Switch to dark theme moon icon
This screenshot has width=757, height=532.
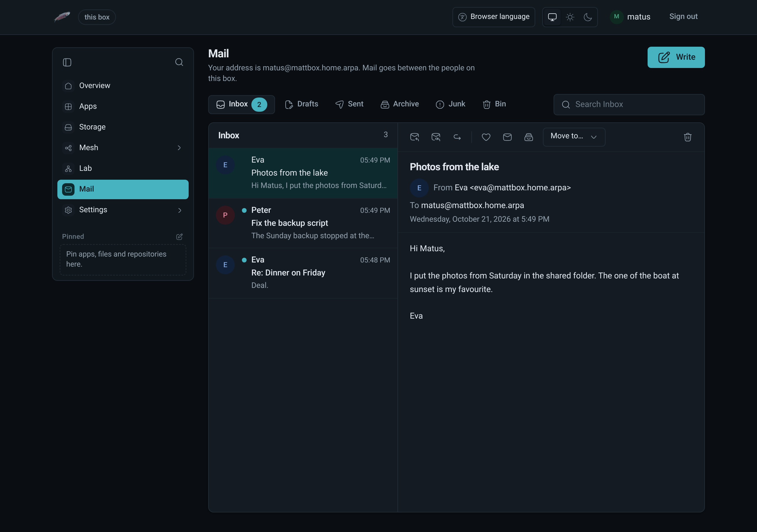[588, 17]
